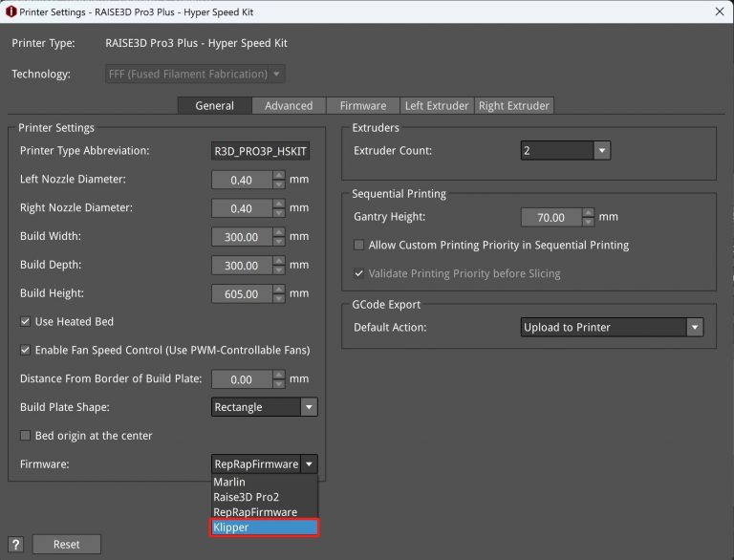
Task: Increase Gantry Height with up arrow
Action: 589,212
